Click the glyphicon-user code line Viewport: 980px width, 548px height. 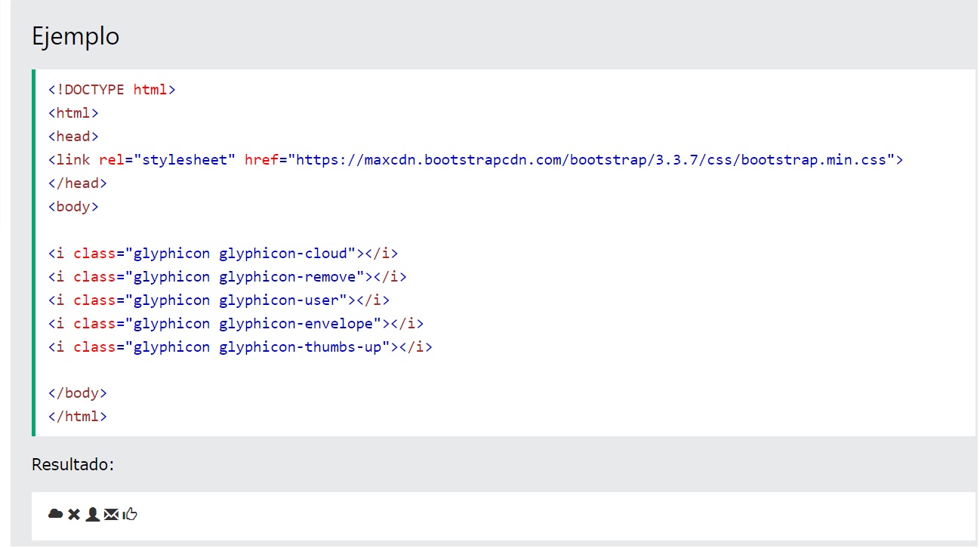pyautogui.click(x=219, y=300)
